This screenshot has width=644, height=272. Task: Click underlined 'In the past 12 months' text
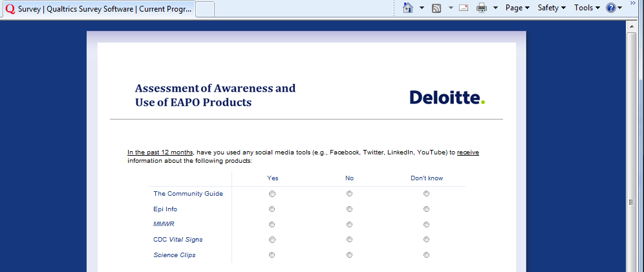[x=160, y=152]
